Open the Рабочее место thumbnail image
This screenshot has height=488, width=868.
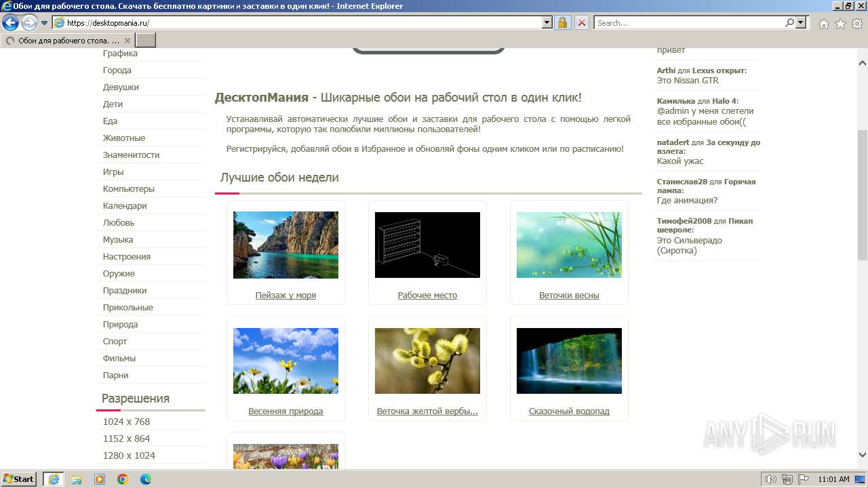pyautogui.click(x=427, y=245)
